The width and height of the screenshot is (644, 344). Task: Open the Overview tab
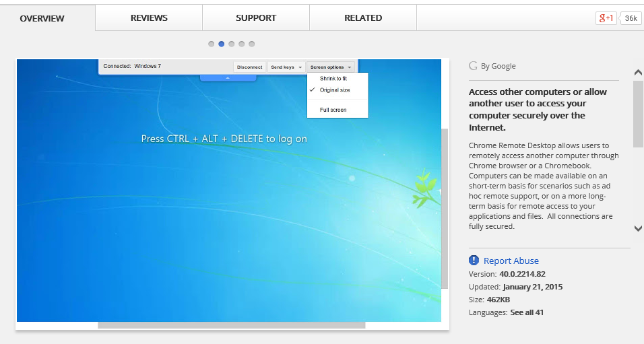(42, 18)
